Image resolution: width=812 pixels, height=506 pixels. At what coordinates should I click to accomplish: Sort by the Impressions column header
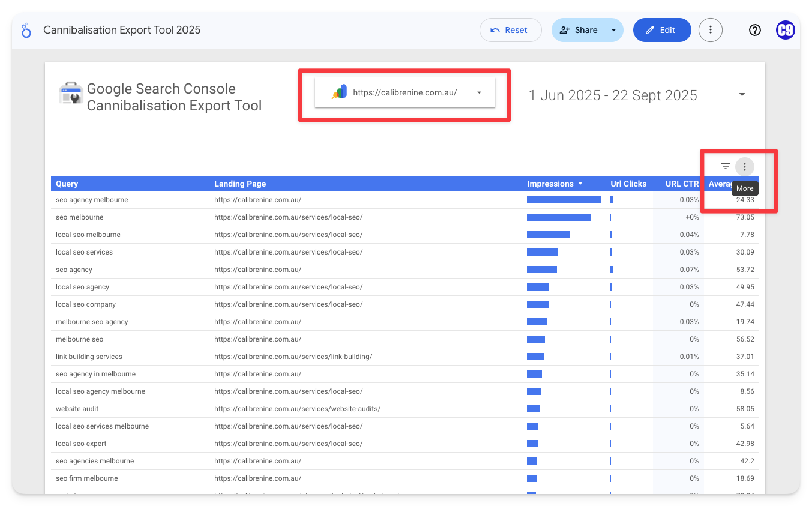pyautogui.click(x=550, y=184)
